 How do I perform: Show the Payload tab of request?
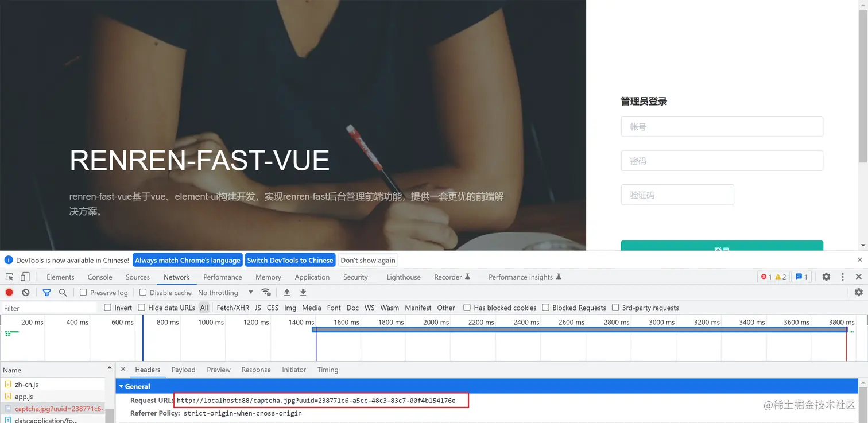point(184,370)
